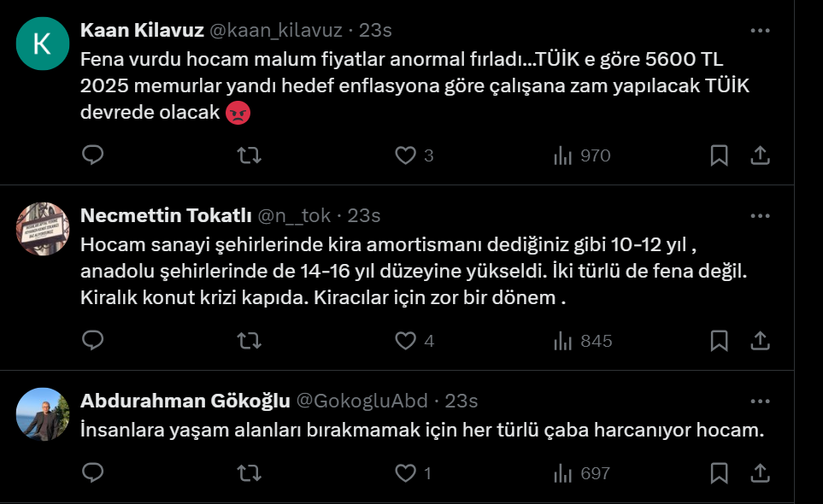The height and width of the screenshot is (504, 823).
Task: Bookmark Kaan Kilavuz's tweet
Action: click(x=720, y=155)
